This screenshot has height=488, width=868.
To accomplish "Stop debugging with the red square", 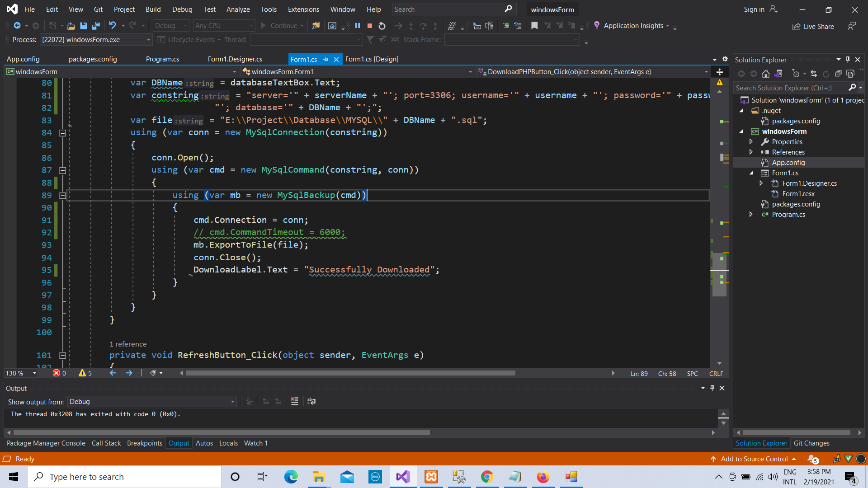I will (370, 26).
